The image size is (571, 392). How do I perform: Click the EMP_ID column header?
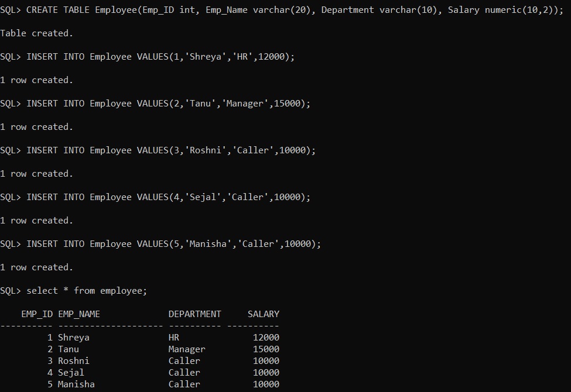(x=37, y=314)
